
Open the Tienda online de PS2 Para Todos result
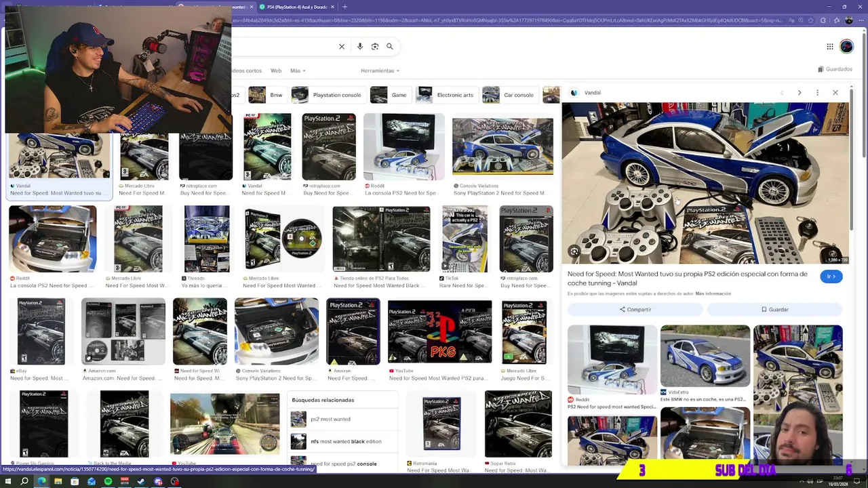381,239
